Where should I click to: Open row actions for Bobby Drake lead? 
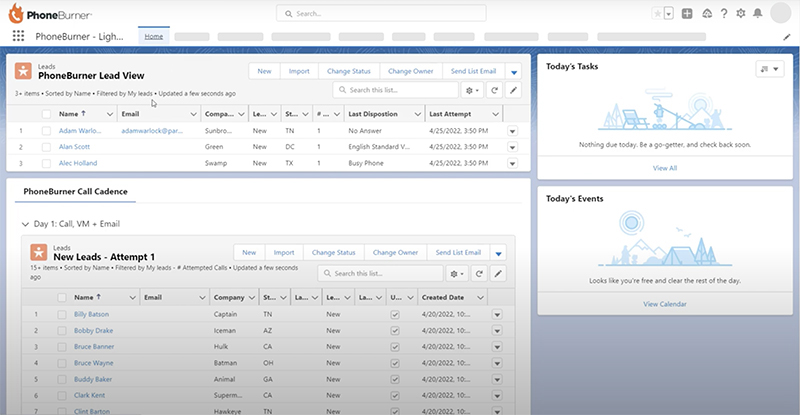(x=497, y=331)
